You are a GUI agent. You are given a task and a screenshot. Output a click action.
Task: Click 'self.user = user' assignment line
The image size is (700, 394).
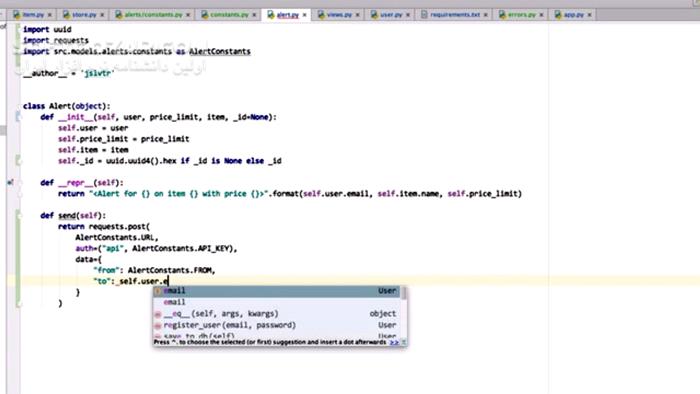tap(93, 128)
